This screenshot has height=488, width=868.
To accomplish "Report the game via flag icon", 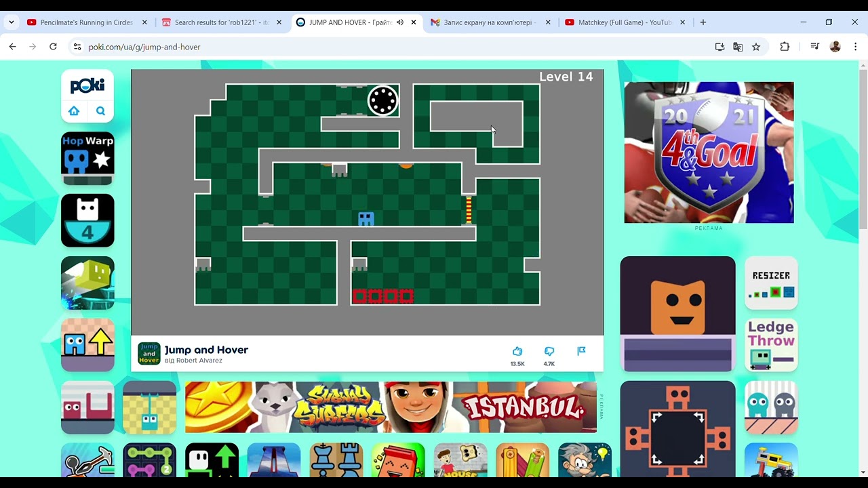I will 581,351.
